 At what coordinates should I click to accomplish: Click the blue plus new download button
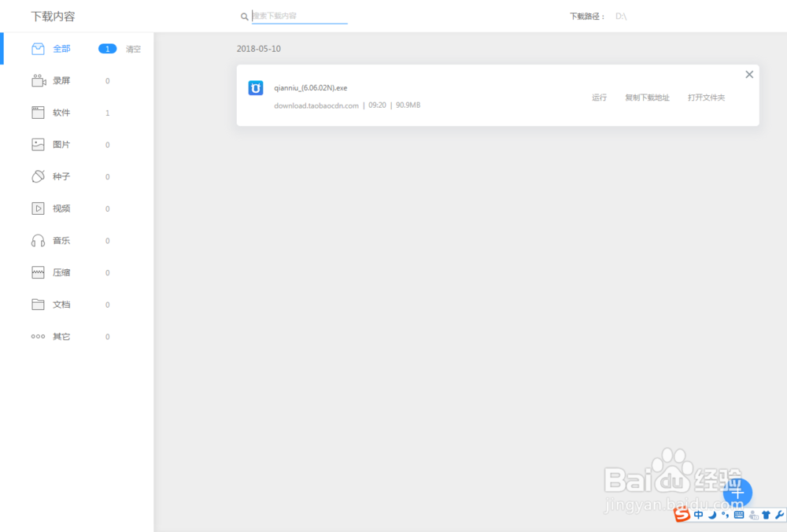pyautogui.click(x=738, y=493)
